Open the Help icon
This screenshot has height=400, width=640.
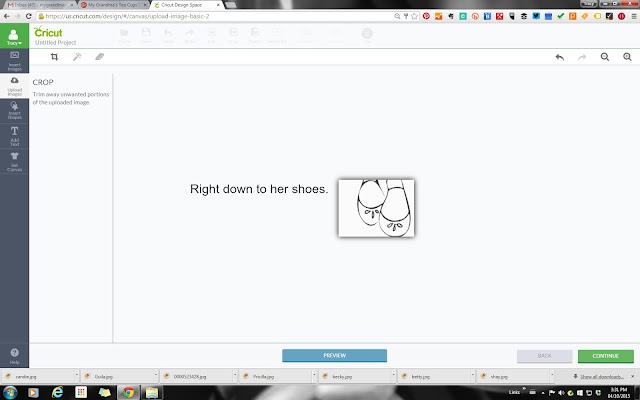coord(14,356)
